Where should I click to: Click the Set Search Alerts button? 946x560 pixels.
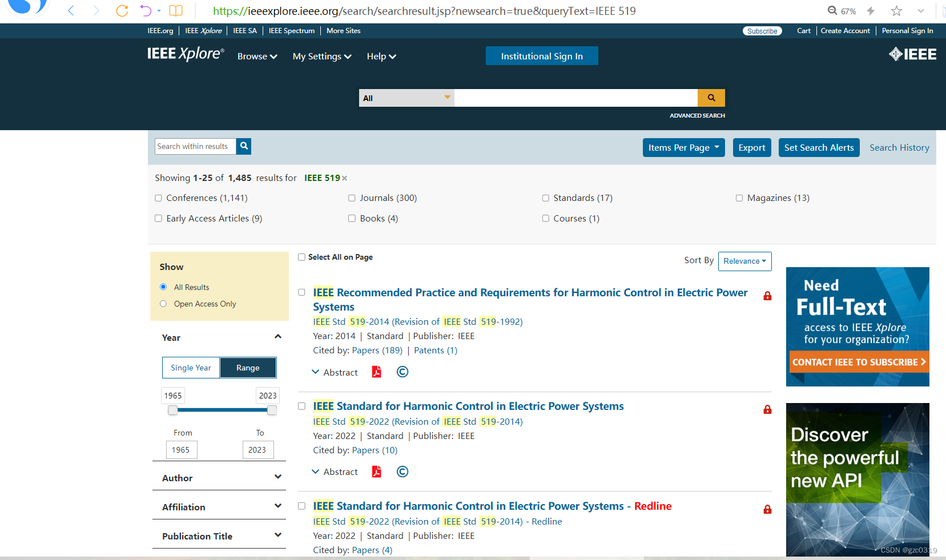coord(819,147)
